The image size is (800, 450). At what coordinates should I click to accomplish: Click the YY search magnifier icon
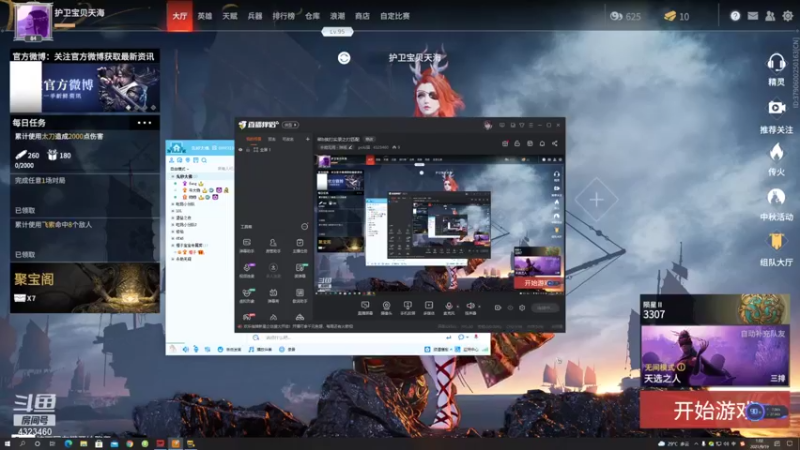click(x=204, y=160)
